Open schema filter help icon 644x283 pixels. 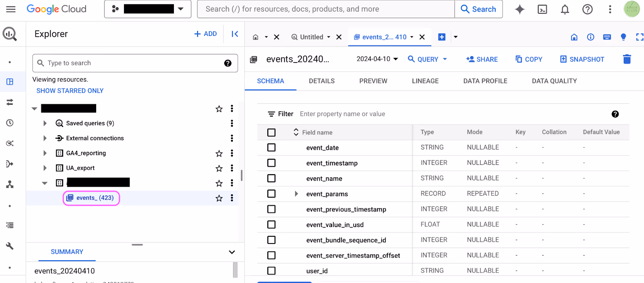[615, 114]
